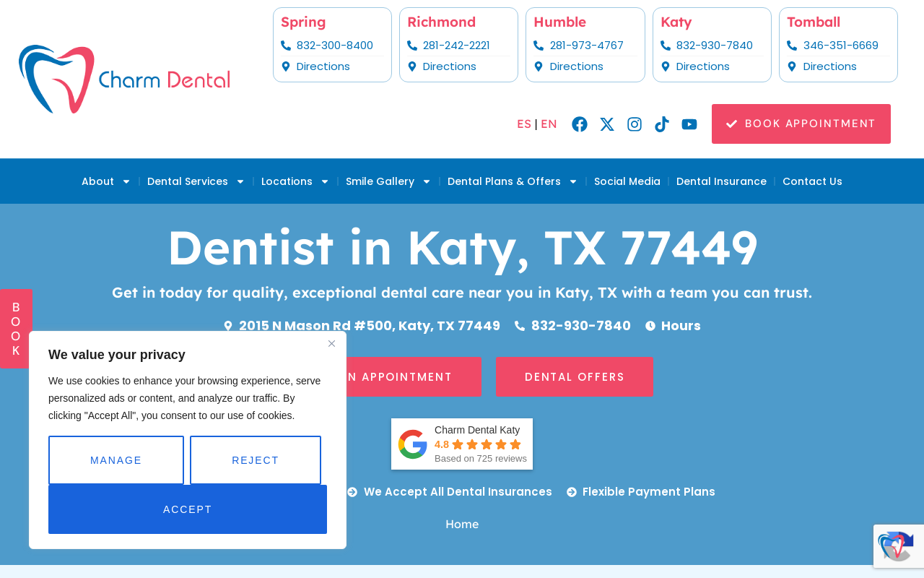Screen dimensions: 924x578
Task: Reject cookies in privacy popup
Action: pos(256,460)
